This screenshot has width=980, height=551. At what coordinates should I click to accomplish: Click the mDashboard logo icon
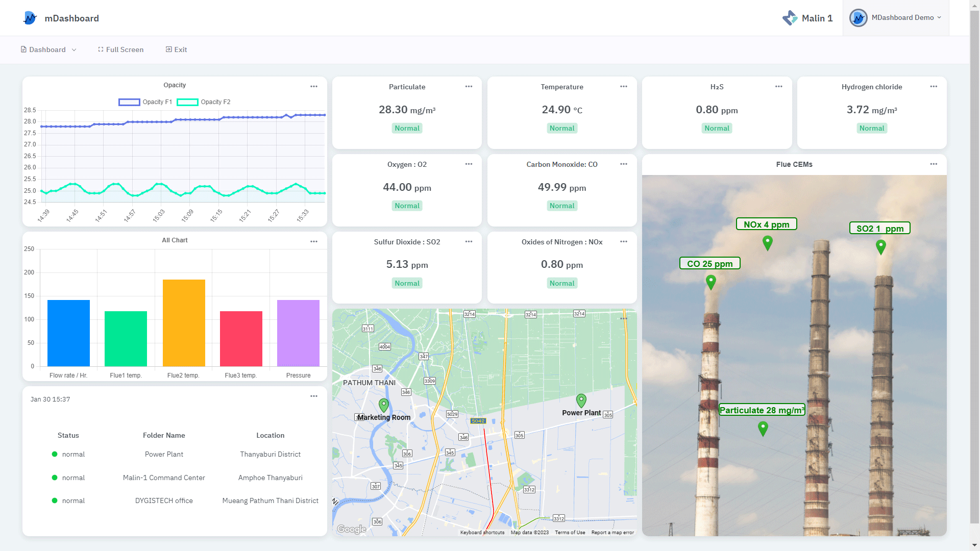click(30, 18)
